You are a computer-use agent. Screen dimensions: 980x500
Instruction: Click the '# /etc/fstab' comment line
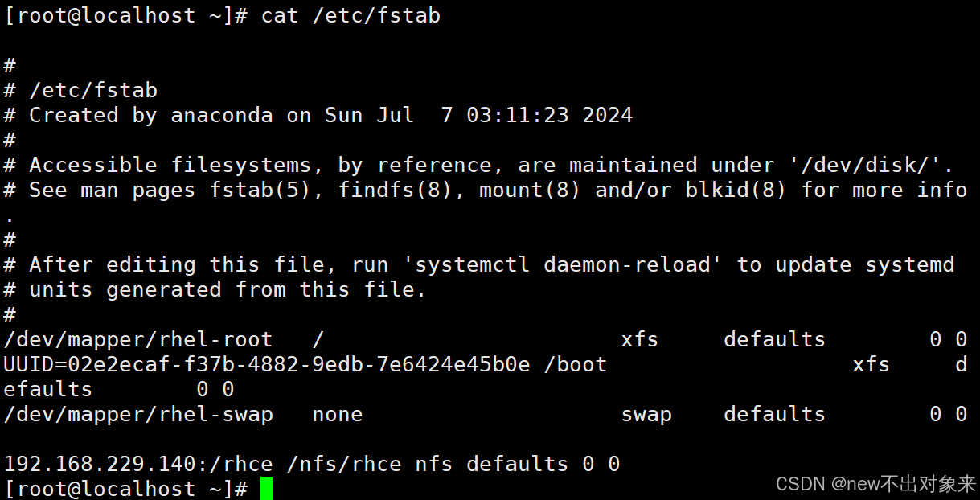click(80, 90)
